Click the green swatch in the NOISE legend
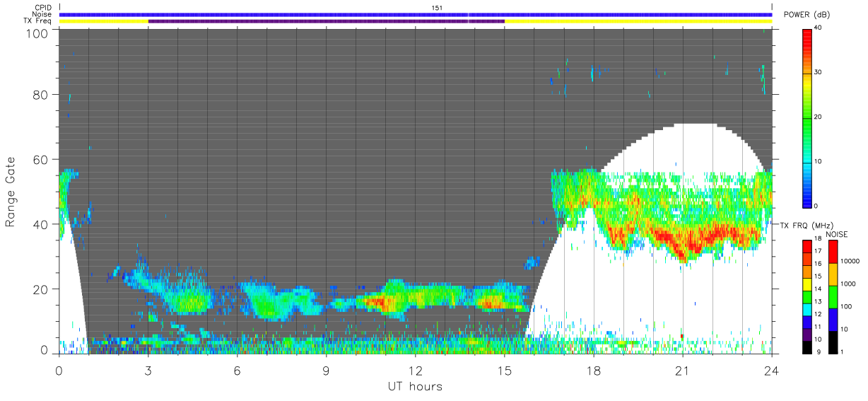This screenshot has width=868, height=401. [x=833, y=297]
